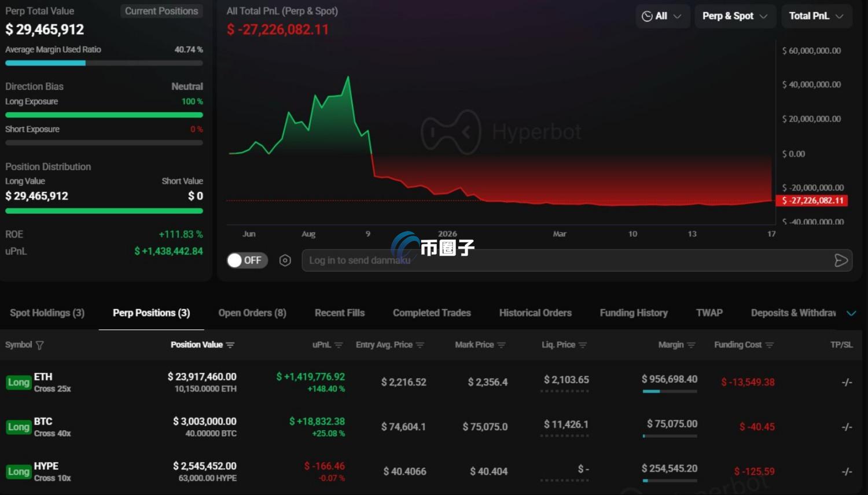Click the Current Positions button
This screenshot has width=868, height=495.
(161, 11)
